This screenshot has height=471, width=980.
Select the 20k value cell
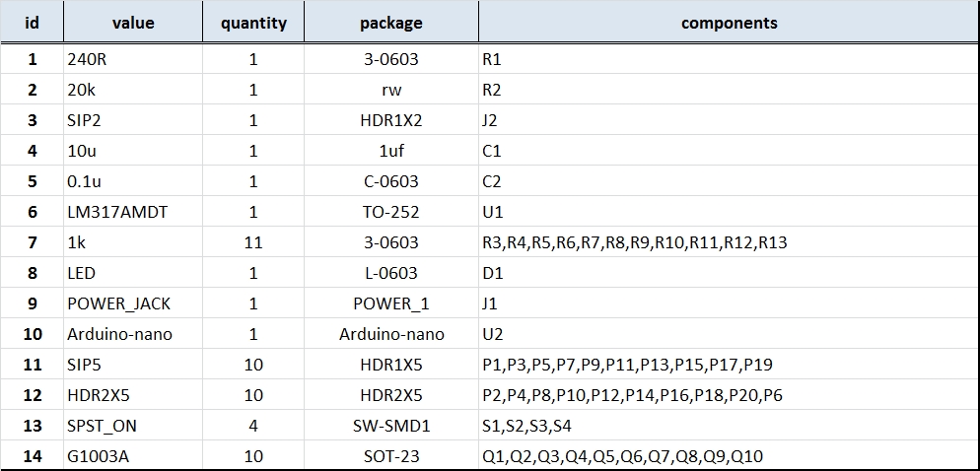(133, 90)
